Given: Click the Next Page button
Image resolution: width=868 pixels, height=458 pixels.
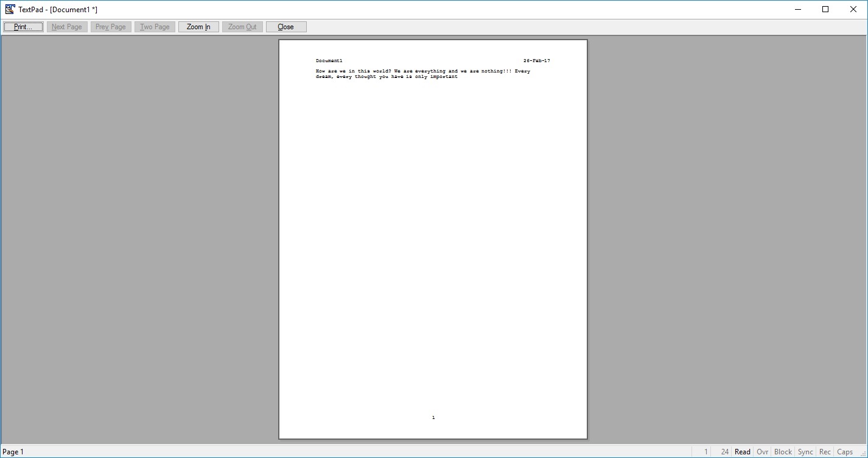Looking at the screenshot, I should (66, 26).
